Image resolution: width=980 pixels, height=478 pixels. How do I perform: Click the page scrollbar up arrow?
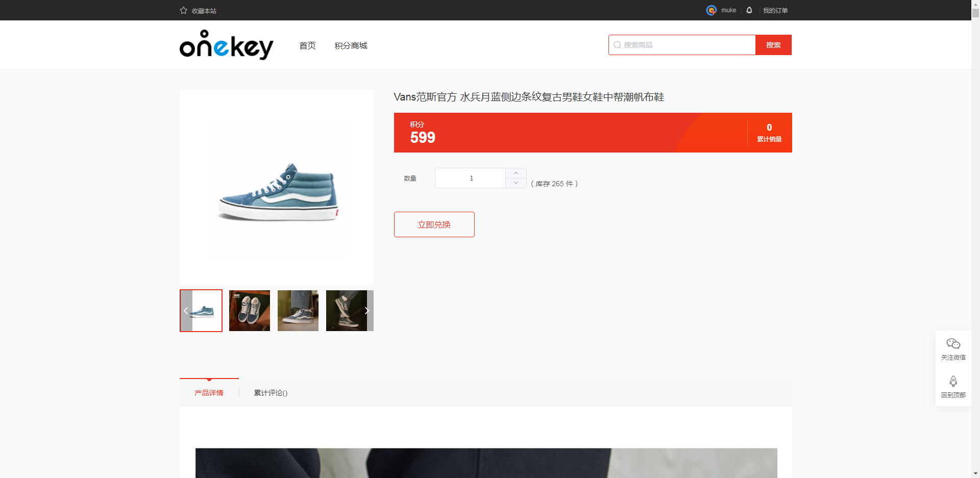coord(975,4)
